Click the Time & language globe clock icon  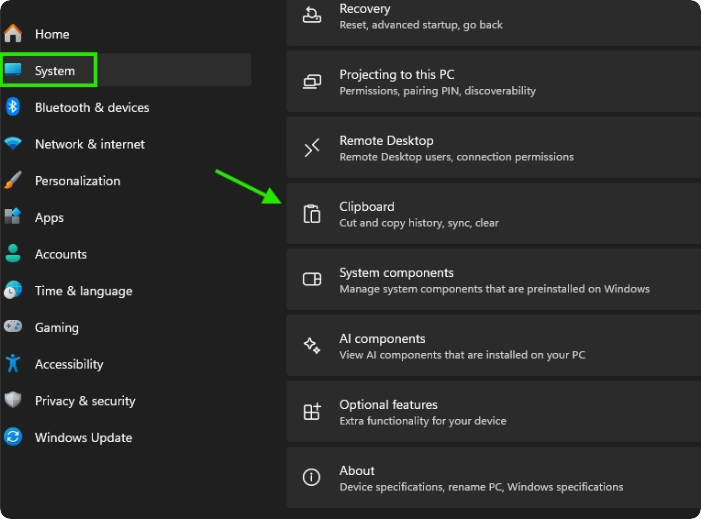click(13, 290)
